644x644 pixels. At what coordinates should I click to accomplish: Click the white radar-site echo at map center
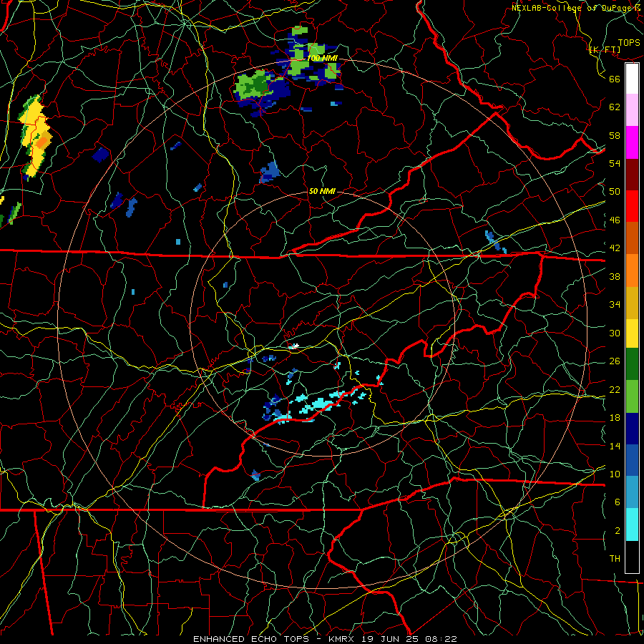click(x=296, y=346)
